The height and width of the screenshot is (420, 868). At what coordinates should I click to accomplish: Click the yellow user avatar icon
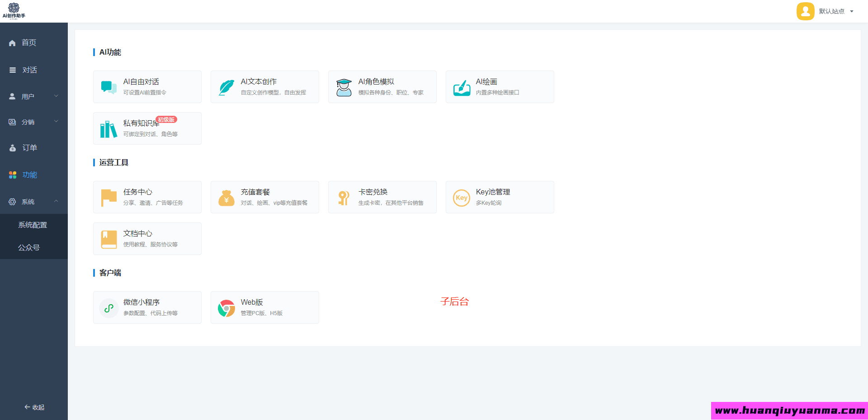[x=805, y=11]
